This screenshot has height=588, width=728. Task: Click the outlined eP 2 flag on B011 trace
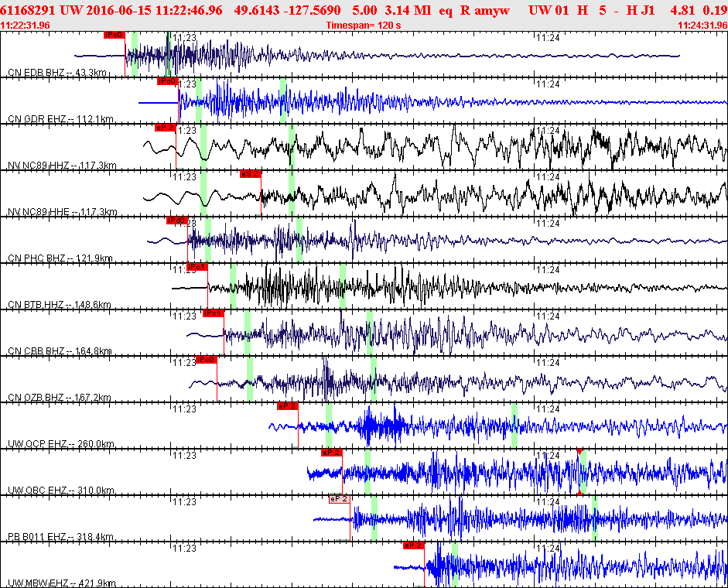[x=340, y=499]
